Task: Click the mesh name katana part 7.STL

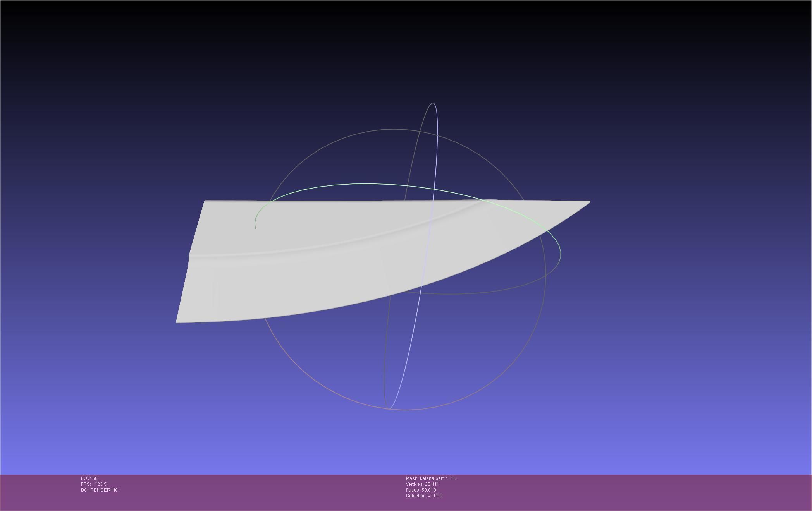Action: click(431, 478)
